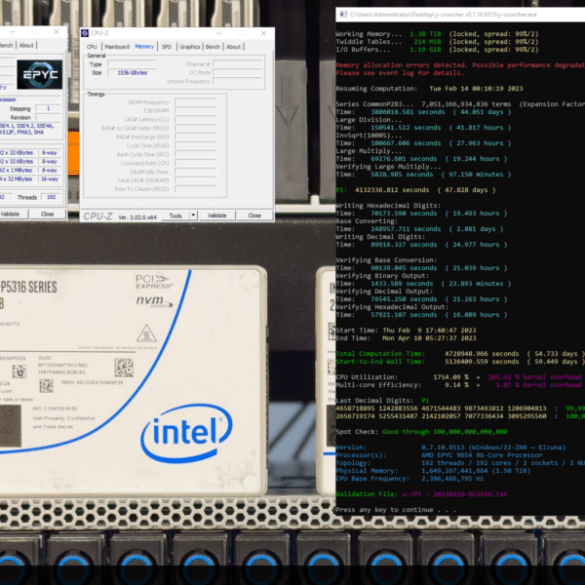
Task: Click the 'Series CommonP2B3...' terms line
Action: pyautogui.click(x=460, y=104)
